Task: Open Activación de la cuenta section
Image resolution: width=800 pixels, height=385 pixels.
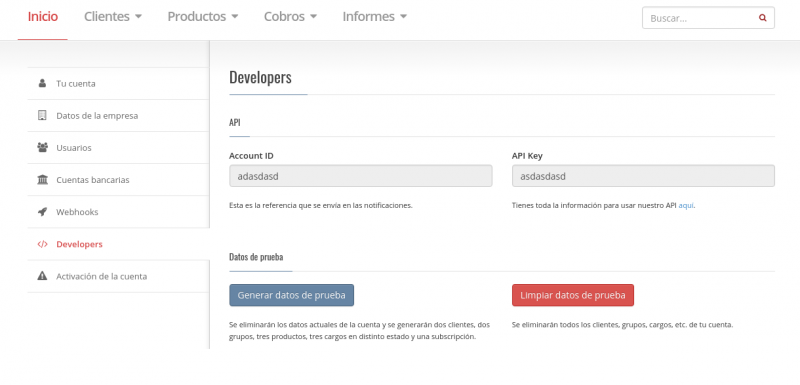Action: (x=118, y=276)
